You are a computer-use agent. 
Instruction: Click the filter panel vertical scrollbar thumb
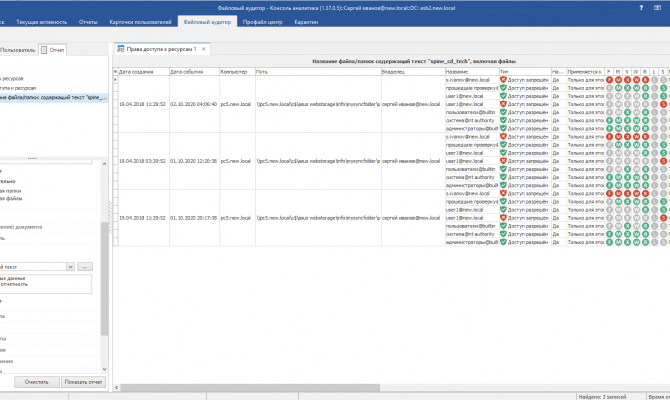104,279
